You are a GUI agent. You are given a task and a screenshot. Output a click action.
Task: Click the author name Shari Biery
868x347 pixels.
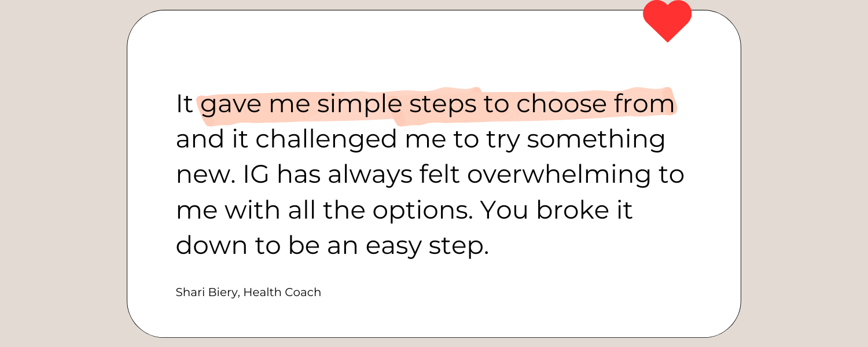pos(207,293)
